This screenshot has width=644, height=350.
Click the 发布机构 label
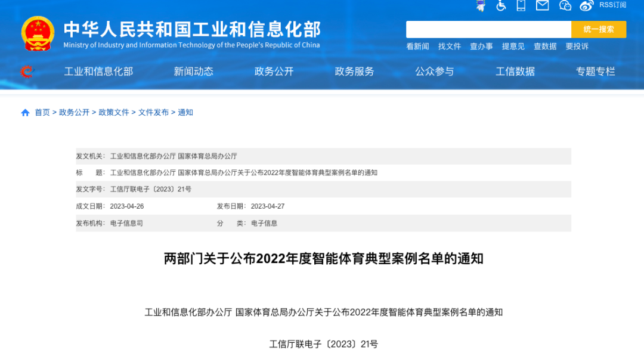(90, 223)
